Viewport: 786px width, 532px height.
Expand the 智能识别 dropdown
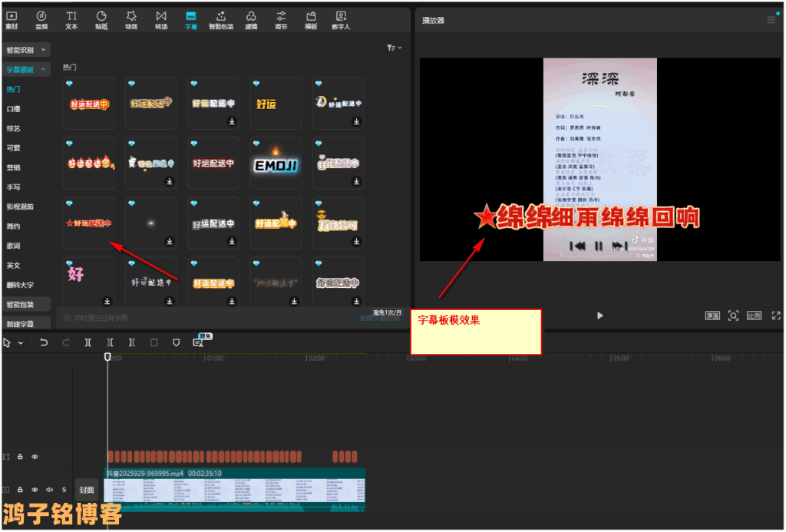(x=26, y=49)
